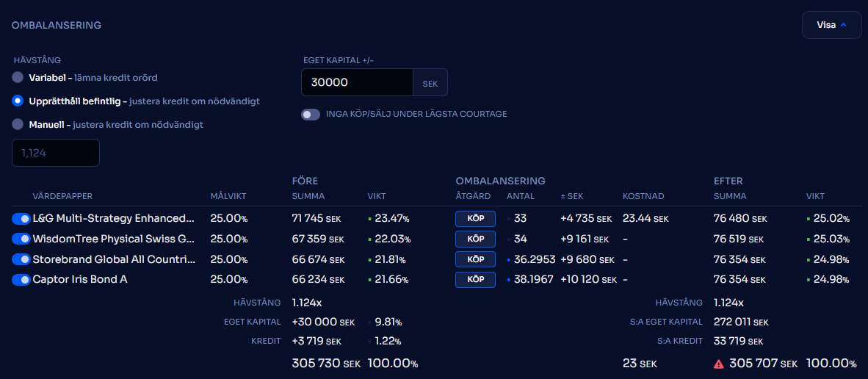Click KÖP button for Storebrand Global
Screen dimensions: 868x379
[475, 259]
